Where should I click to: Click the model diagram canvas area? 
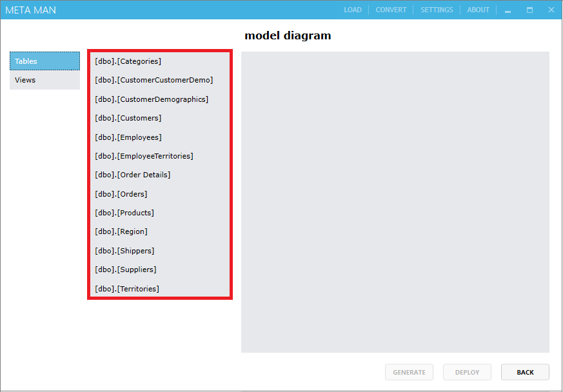[x=395, y=202]
